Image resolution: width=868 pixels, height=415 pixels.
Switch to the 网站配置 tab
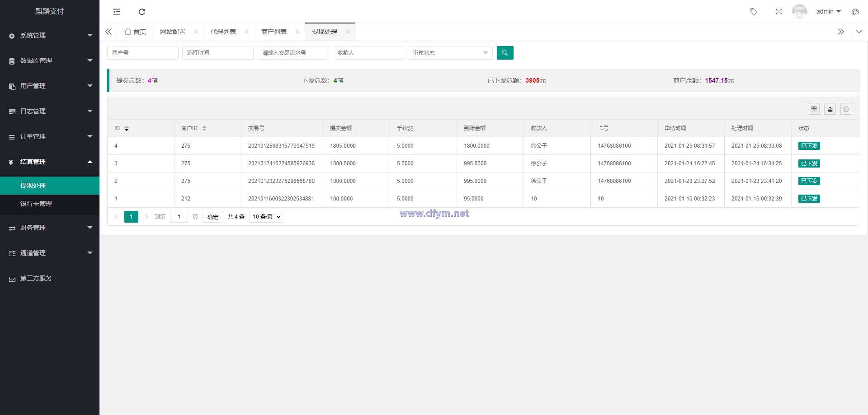tap(173, 32)
